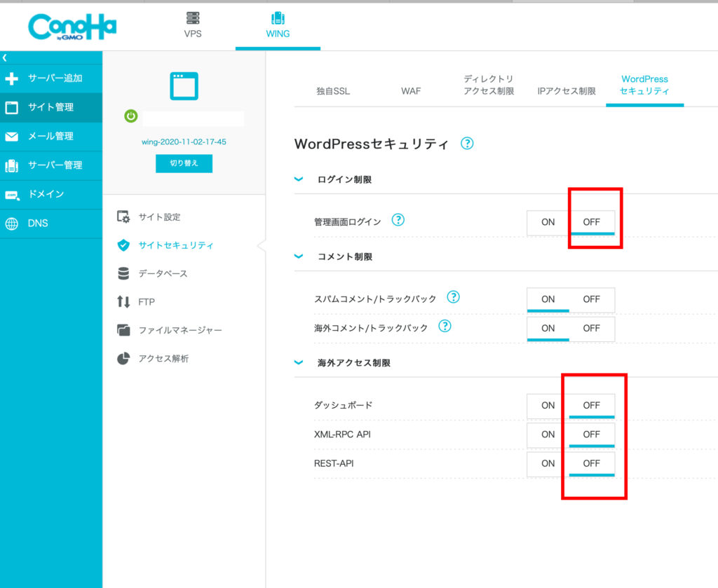Go to メール管理 in the sidebar

click(51, 137)
